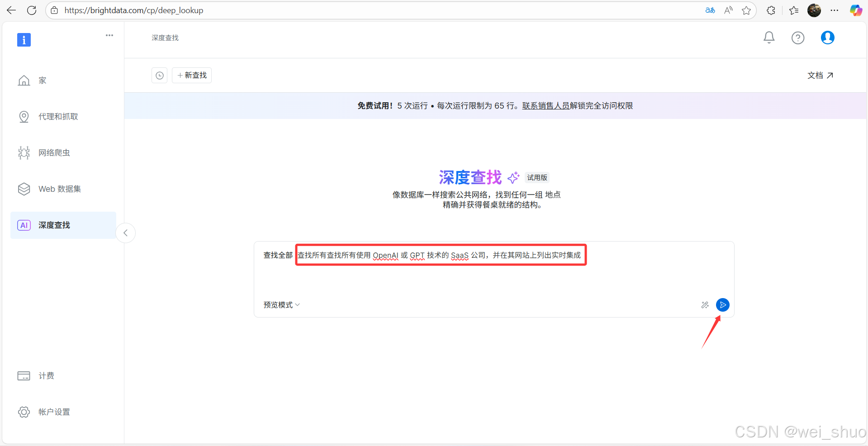The image size is (868, 446).
Task: Launch the Copilot sidebar icon
Action: (x=856, y=10)
